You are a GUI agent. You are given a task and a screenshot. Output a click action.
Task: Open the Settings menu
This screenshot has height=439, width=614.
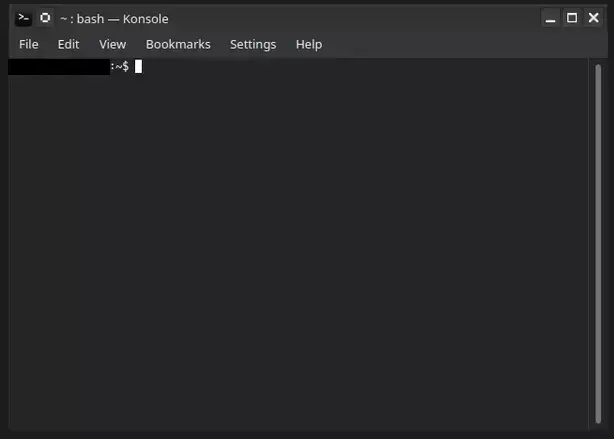(x=253, y=44)
